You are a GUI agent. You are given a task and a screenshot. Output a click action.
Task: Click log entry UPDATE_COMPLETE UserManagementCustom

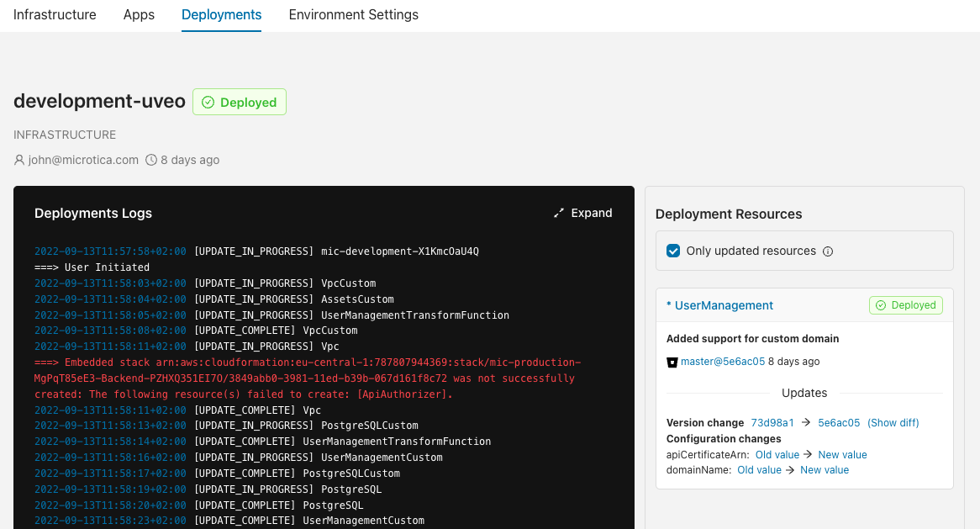(229, 521)
